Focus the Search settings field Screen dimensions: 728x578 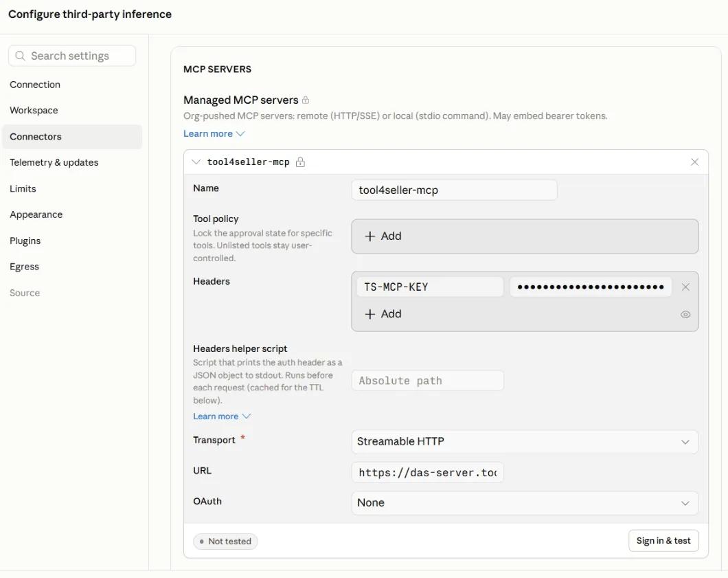72,56
